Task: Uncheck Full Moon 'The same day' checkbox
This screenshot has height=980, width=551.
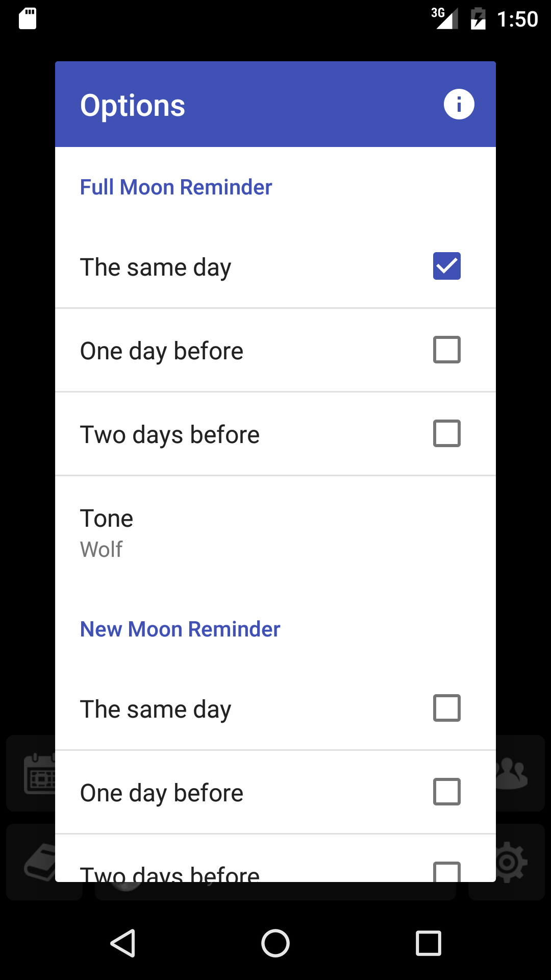Action: pyautogui.click(x=446, y=266)
